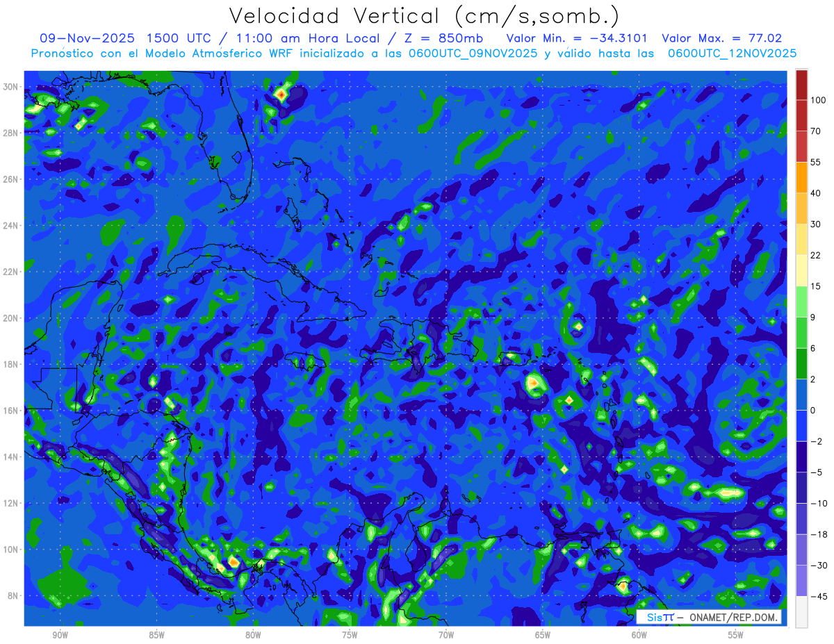834x644 pixels.
Task: Click the "80W" longitude label
Action: (x=253, y=635)
